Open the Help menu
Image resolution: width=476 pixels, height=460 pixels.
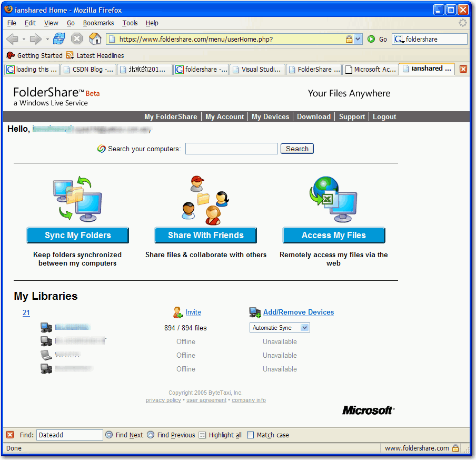(152, 23)
